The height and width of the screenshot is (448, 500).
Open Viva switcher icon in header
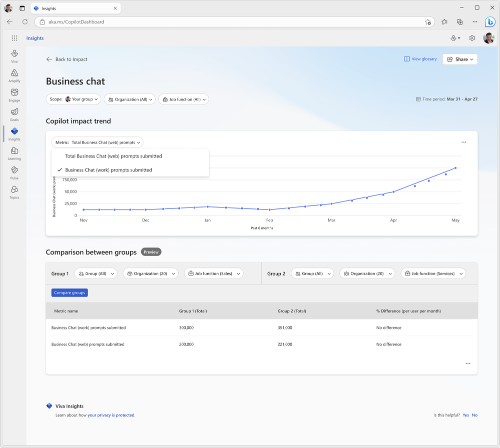coord(455,38)
